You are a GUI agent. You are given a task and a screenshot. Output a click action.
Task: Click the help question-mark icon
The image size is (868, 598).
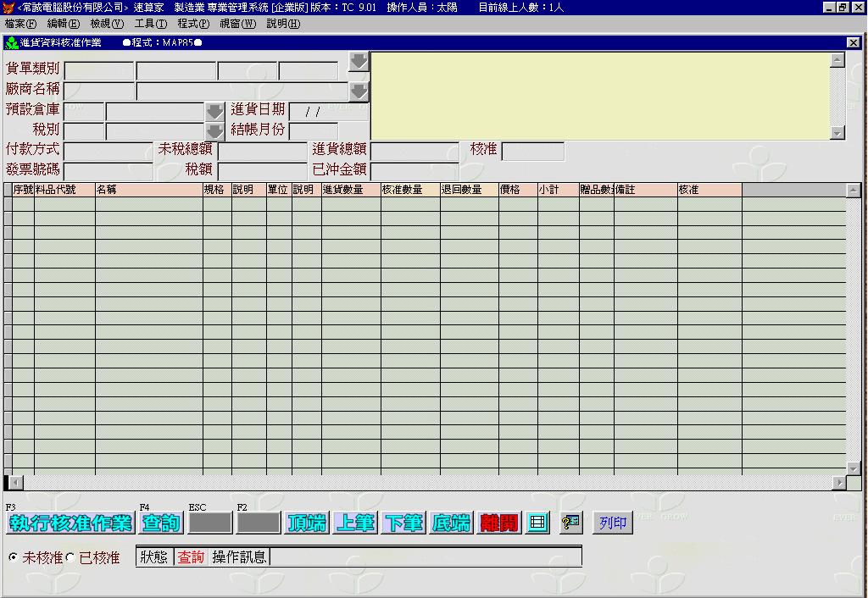(571, 523)
